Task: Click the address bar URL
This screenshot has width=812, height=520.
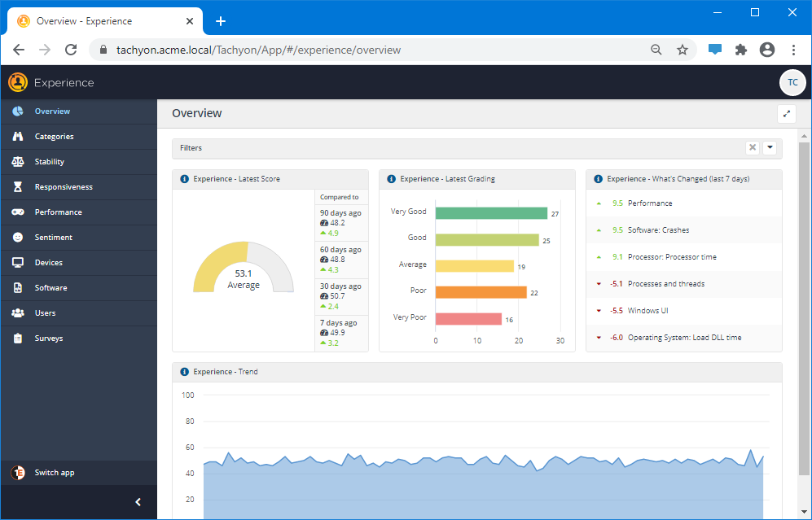Action: coord(258,50)
